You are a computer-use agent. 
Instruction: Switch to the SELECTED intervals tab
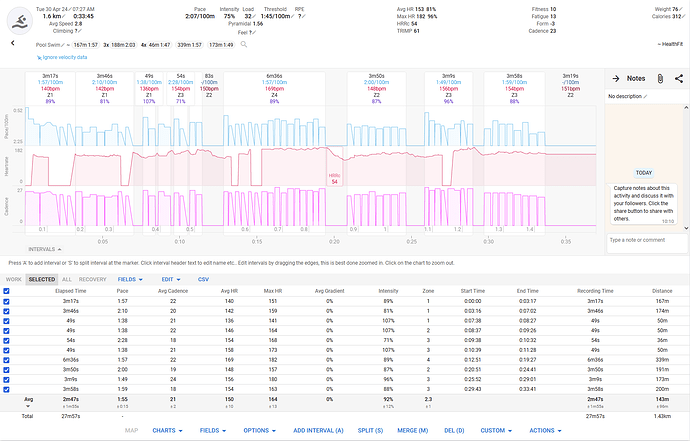pyautogui.click(x=42, y=279)
